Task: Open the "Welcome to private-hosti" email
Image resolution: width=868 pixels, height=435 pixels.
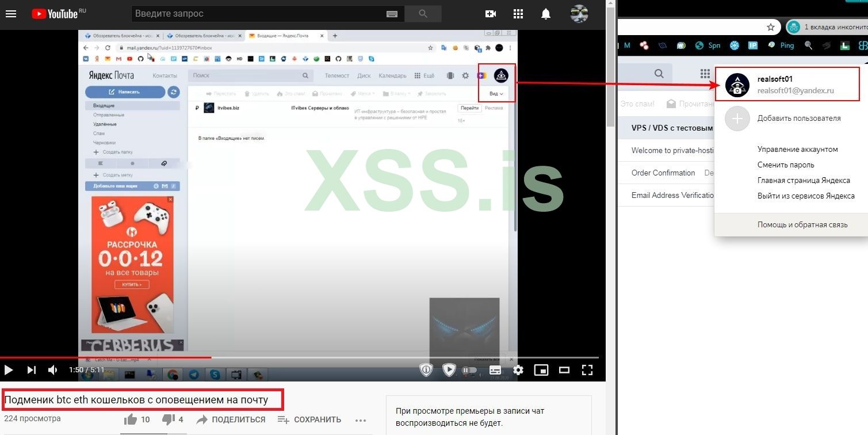Action: click(666, 151)
